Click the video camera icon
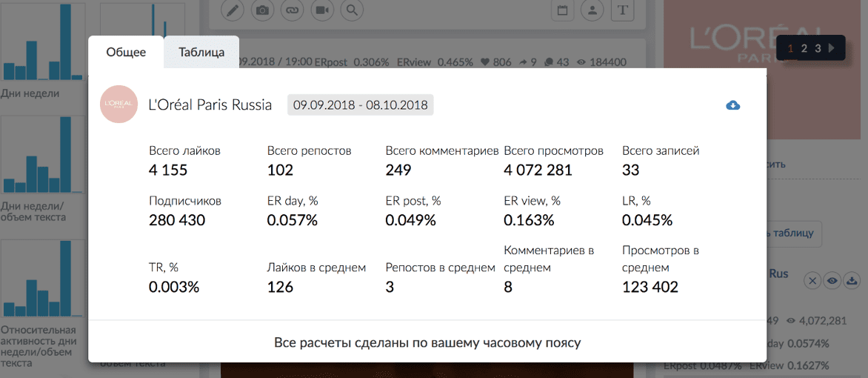Viewport: 868px width, 378px height. (x=322, y=10)
